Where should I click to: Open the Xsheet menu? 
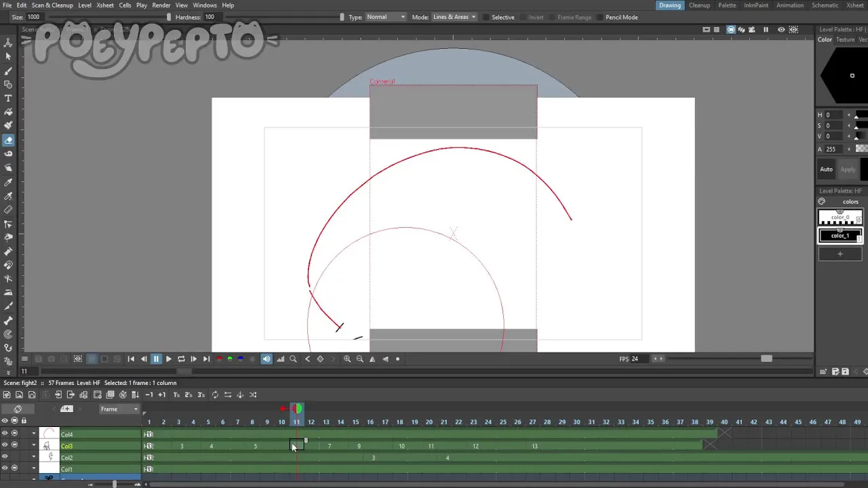click(105, 5)
